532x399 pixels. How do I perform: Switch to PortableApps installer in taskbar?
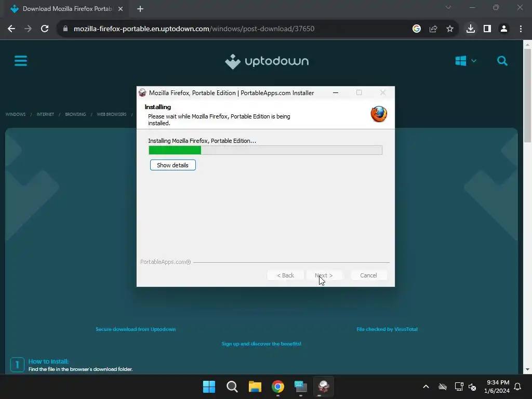323,387
